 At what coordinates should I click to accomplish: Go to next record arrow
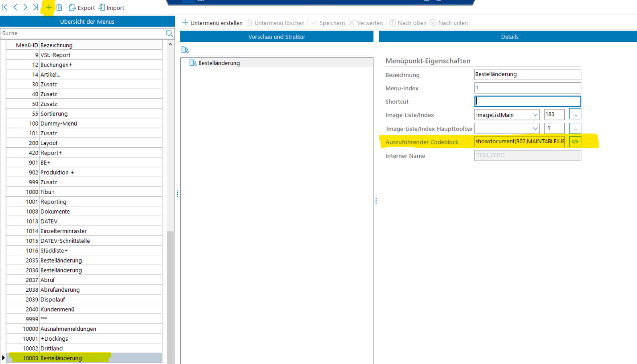25,7
